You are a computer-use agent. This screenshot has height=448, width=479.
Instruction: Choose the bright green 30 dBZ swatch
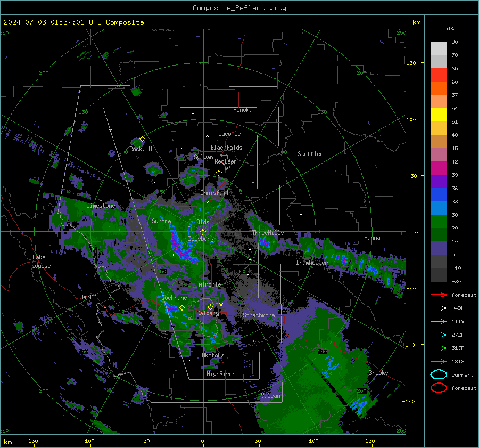coord(439,222)
